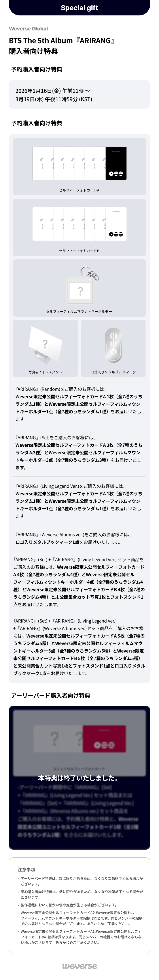Open the Weverse Global label link

point(28,28)
